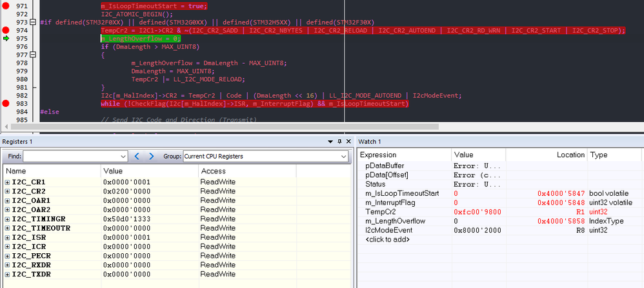Select the pData[Offset] watch expression
Viewport: 644px width, 288px height.
click(x=387, y=175)
